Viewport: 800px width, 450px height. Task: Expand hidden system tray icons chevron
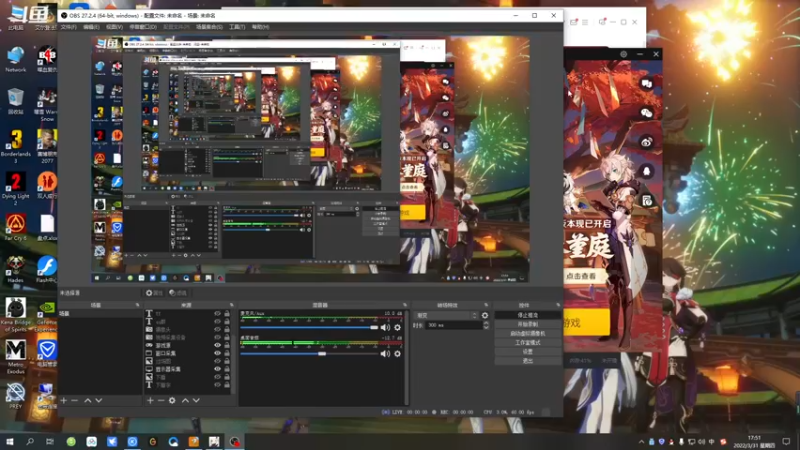[x=641, y=442]
